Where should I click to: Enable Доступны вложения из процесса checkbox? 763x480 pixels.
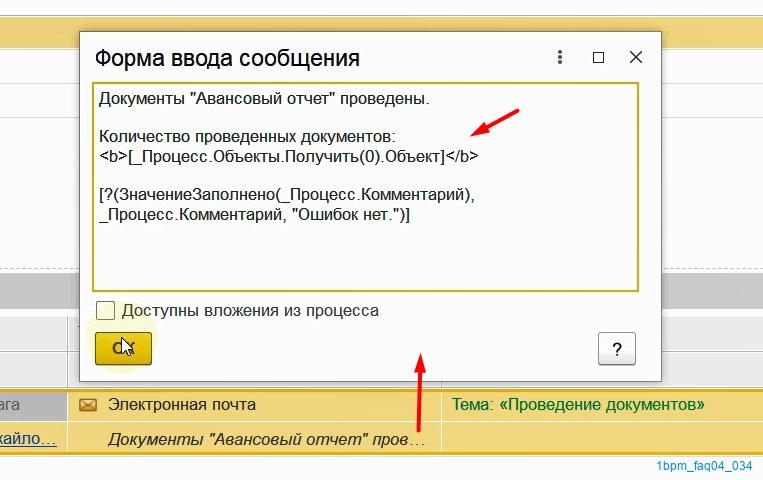coord(106,311)
